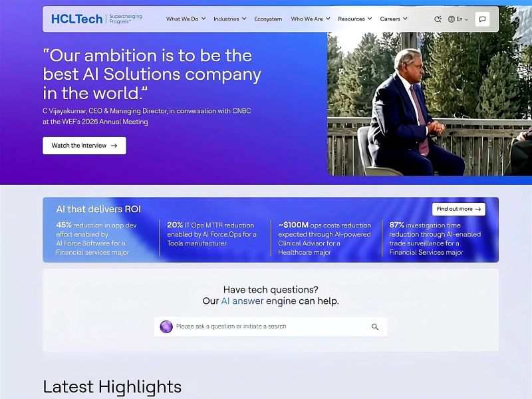Expand the What We Do menu
The width and height of the screenshot is (532, 399).
point(186,19)
